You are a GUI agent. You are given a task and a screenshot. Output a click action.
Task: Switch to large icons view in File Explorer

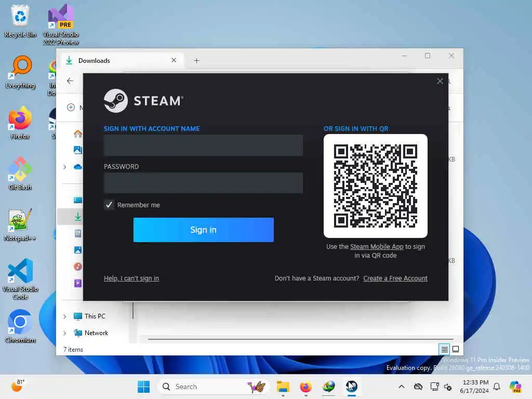[x=456, y=349]
